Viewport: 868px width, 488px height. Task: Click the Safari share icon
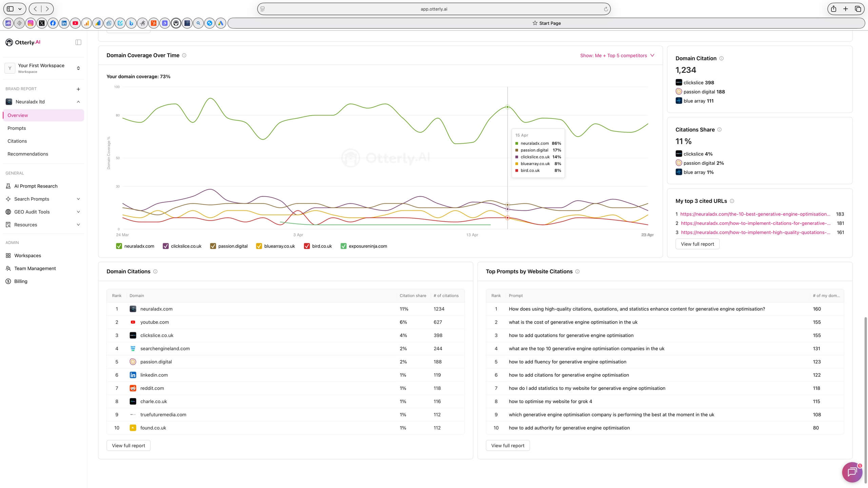[x=833, y=9]
